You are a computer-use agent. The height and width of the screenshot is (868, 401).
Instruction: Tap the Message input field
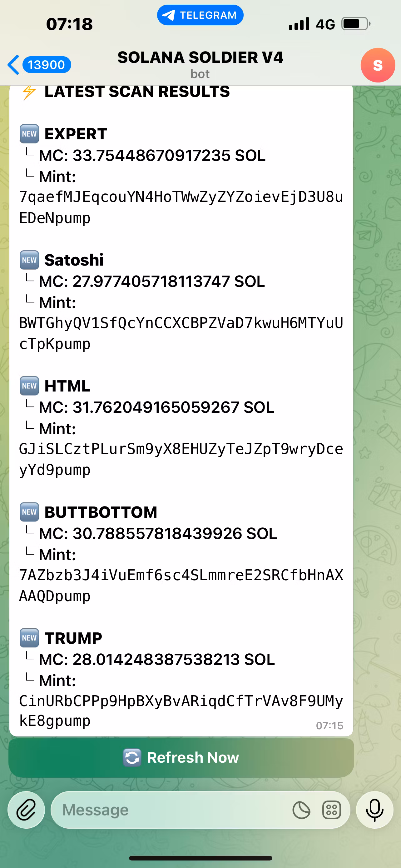pyautogui.click(x=168, y=810)
